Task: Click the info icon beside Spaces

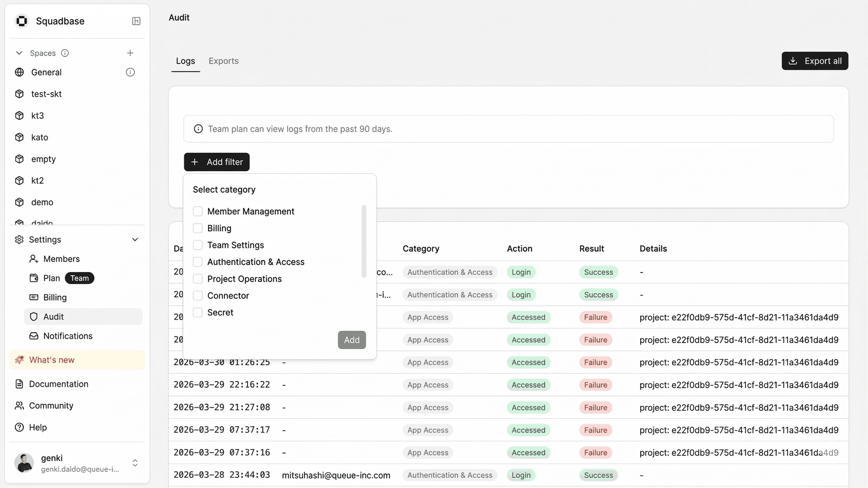Action: click(x=65, y=53)
